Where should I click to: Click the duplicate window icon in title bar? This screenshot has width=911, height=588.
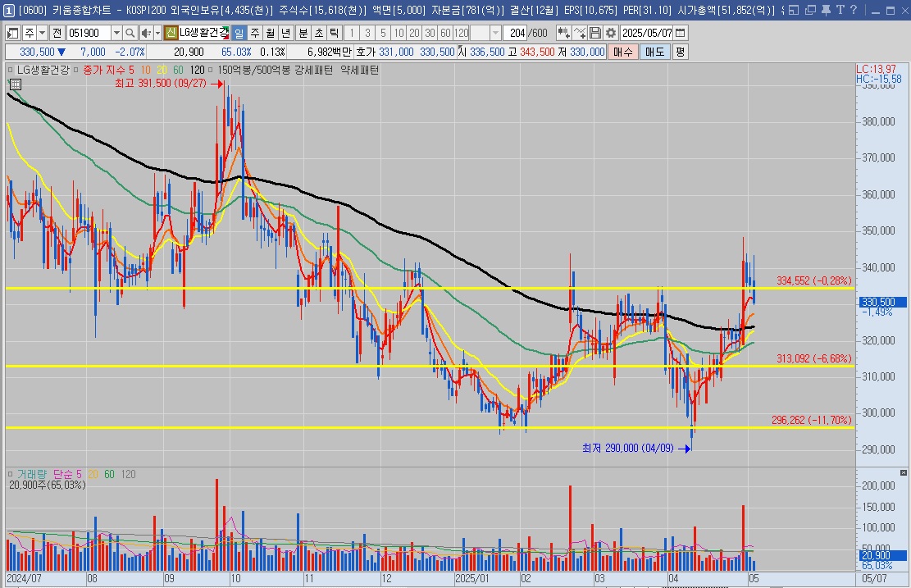(x=810, y=10)
